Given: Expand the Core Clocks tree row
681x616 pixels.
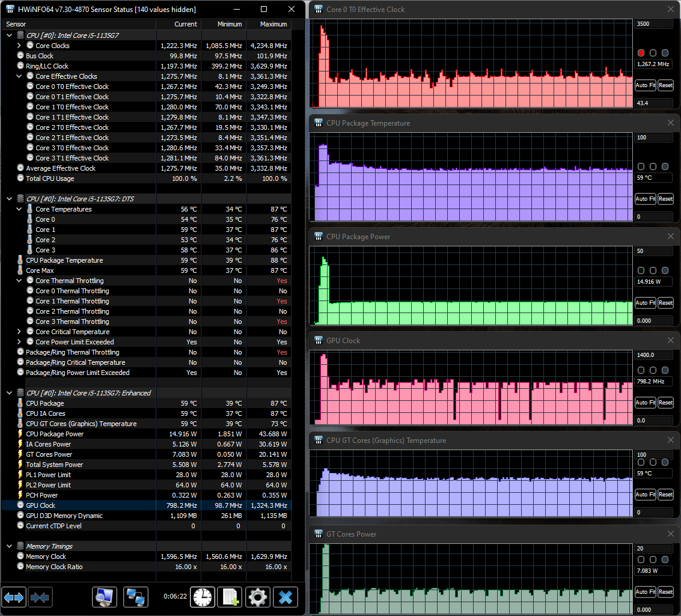Looking at the screenshot, I should click(x=19, y=46).
